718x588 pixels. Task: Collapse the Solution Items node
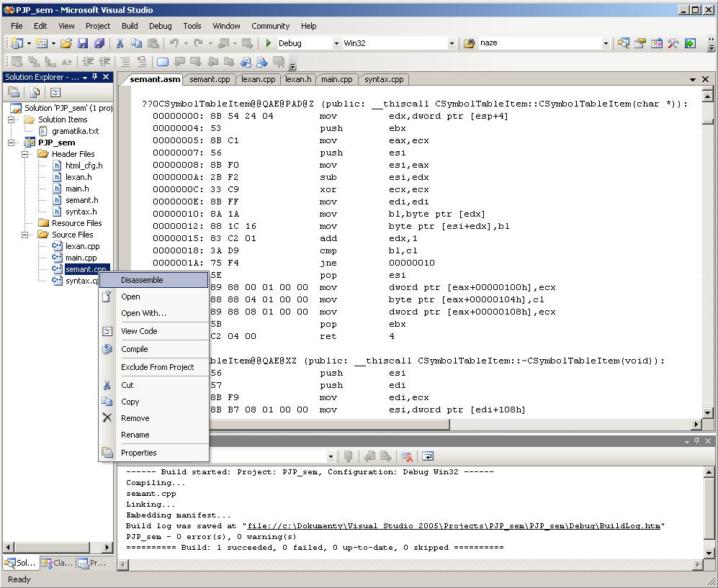(x=11, y=119)
